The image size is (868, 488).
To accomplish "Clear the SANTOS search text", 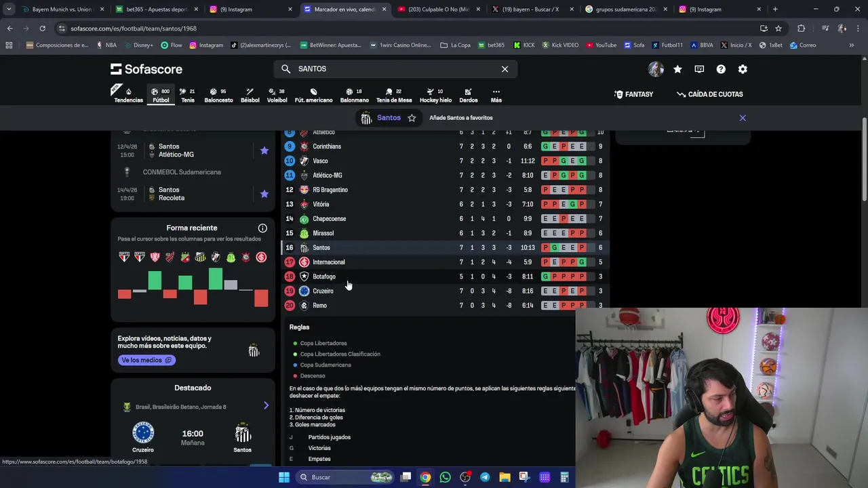I will (505, 69).
